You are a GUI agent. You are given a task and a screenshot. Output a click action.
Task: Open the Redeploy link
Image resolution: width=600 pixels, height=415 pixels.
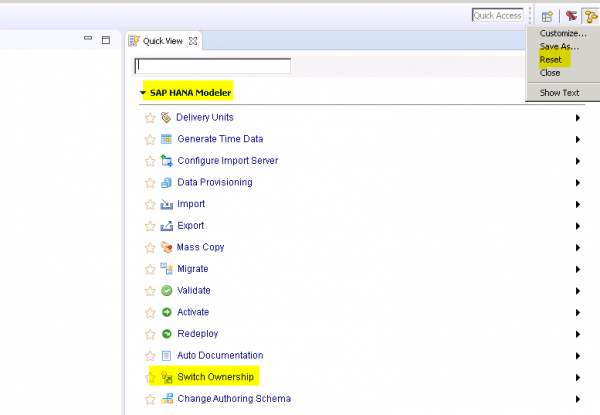197,334
